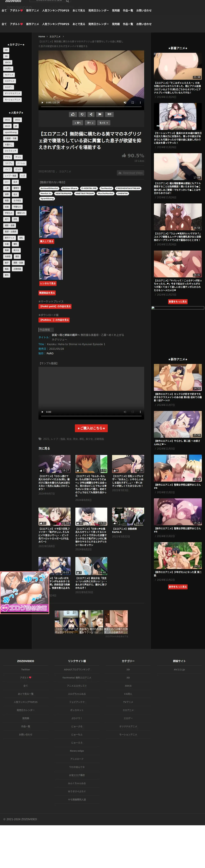Open the sample video player's three-dot menu

pyautogui.click(x=140, y=412)
